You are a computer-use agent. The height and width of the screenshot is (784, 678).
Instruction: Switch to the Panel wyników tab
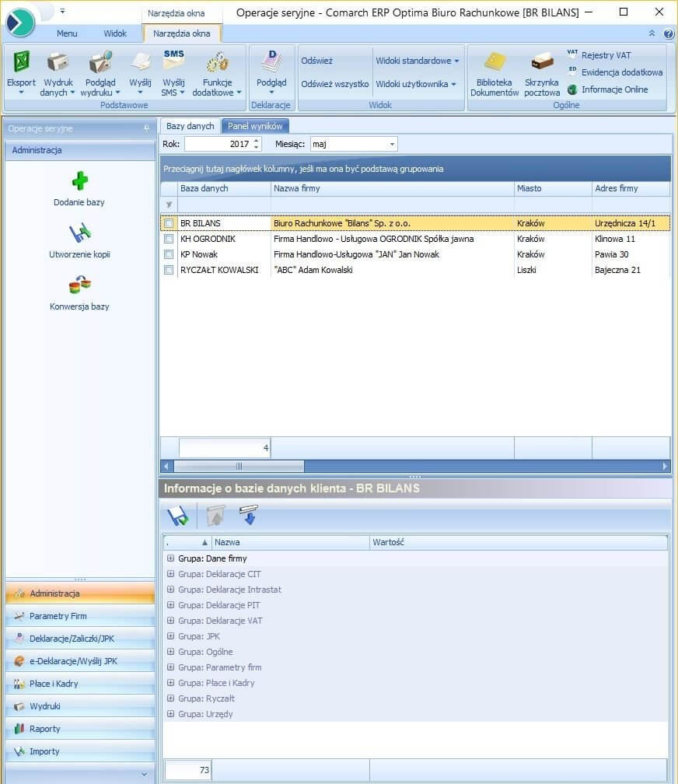[x=255, y=126]
